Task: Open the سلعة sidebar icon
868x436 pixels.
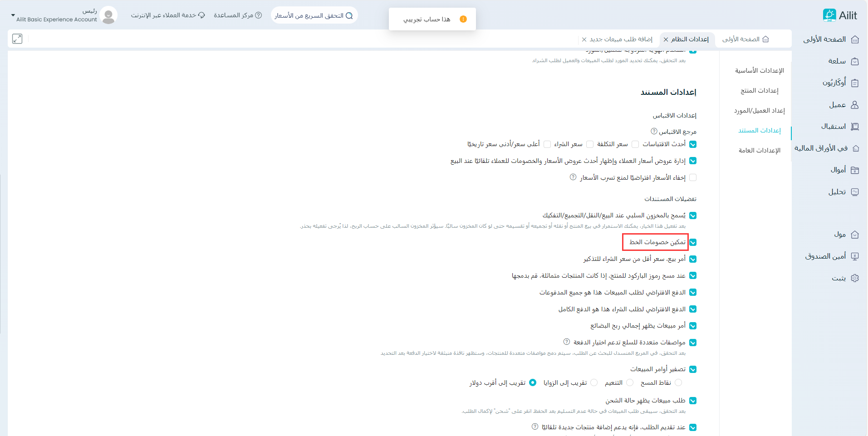Action: [x=855, y=61]
